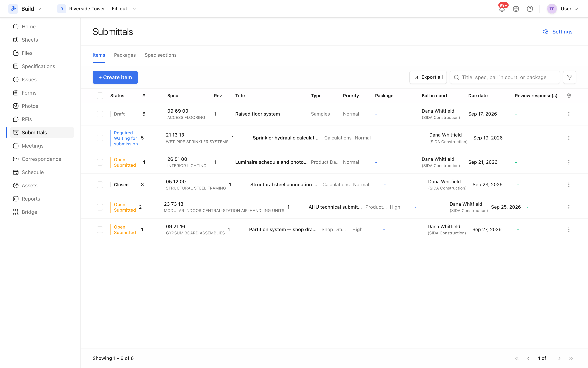Focus the submittals search field
The width and height of the screenshot is (588, 368).
tap(505, 77)
